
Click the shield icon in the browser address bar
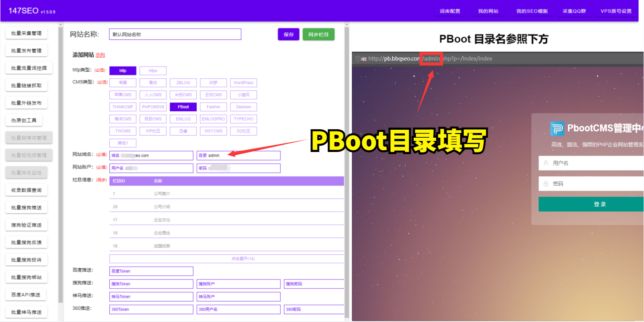pos(358,59)
